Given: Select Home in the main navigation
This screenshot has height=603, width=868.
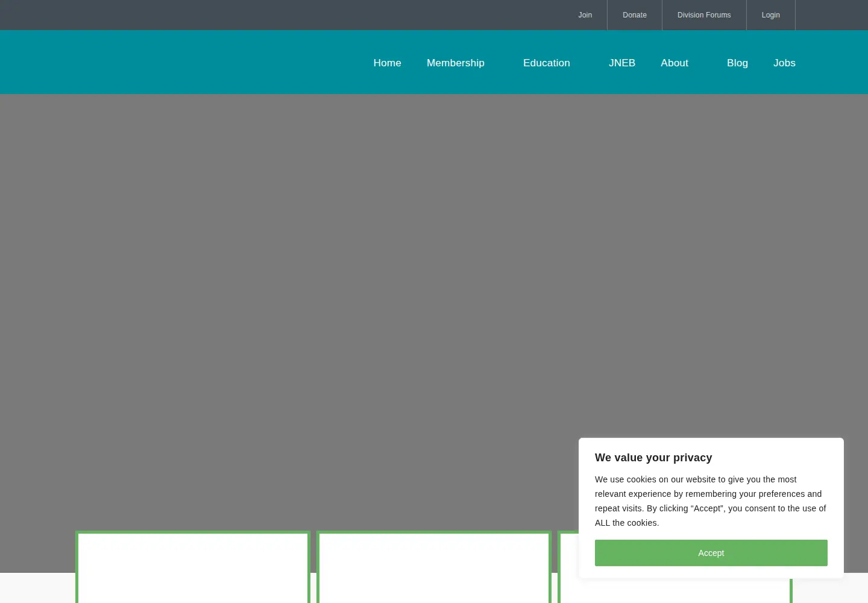Looking at the screenshot, I should click(x=387, y=63).
